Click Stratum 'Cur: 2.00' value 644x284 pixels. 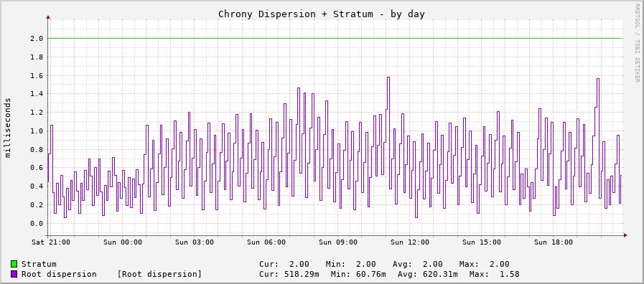pos(284,265)
